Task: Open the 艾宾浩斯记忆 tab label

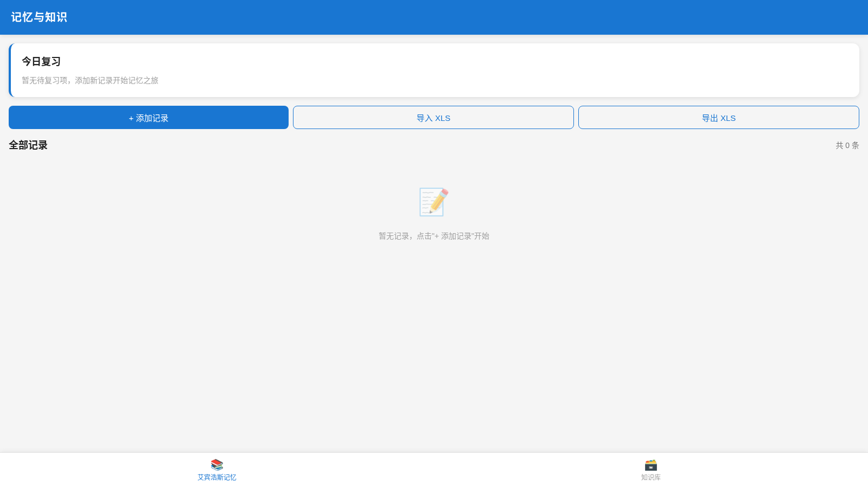Action: tap(217, 477)
